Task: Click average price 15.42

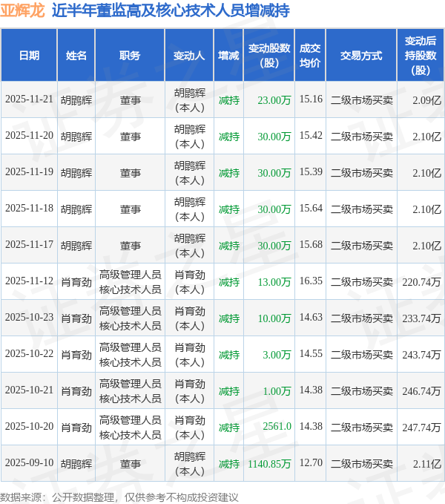Action: pos(311,135)
